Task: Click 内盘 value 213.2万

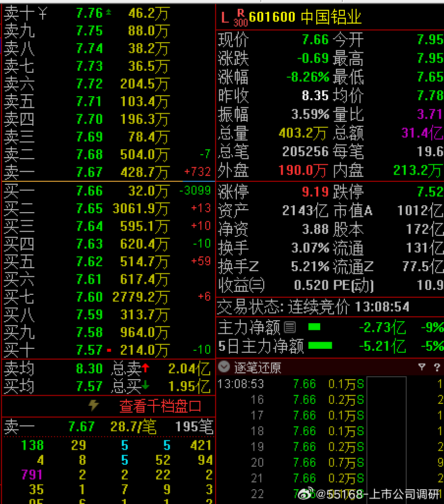Action: (x=418, y=170)
